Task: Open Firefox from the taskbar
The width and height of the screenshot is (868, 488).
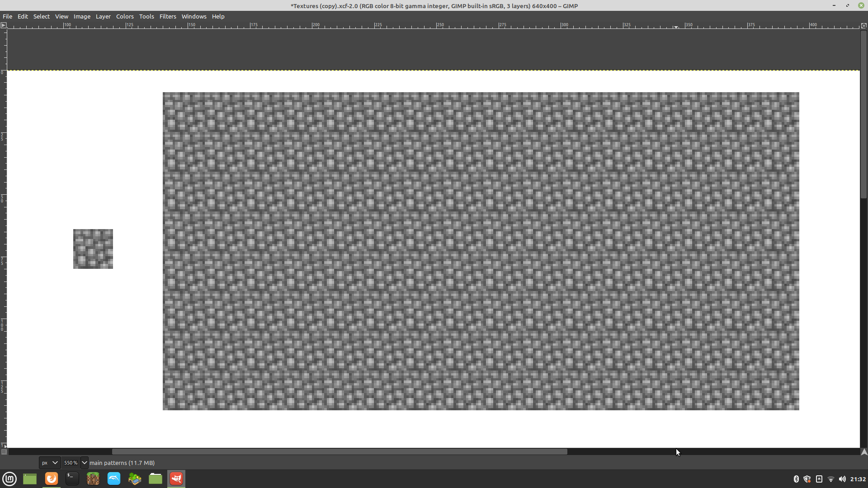Action: click(51, 479)
